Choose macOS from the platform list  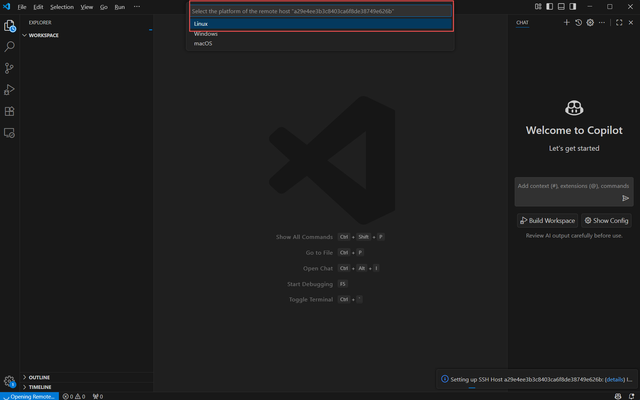point(203,43)
